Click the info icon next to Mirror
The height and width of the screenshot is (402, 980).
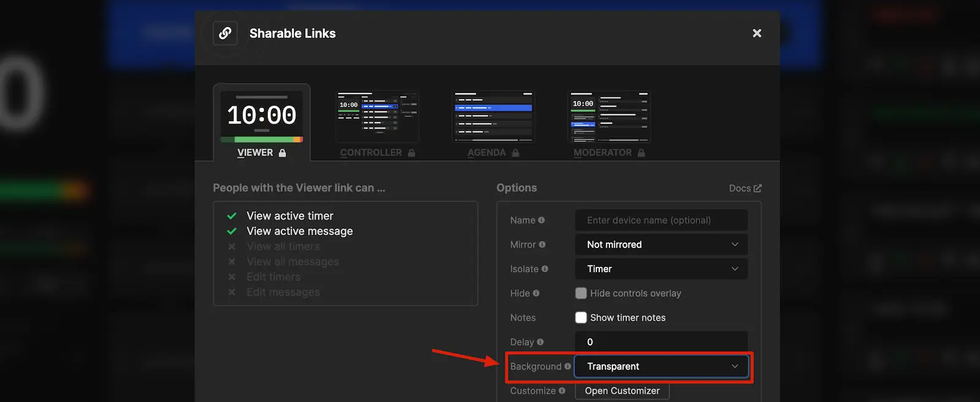542,245
